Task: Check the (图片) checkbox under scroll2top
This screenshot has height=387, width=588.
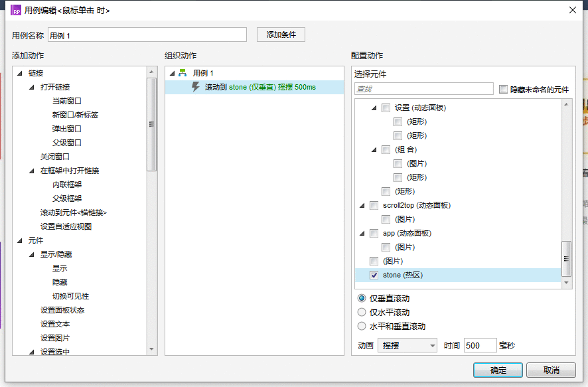Action: 386,219
